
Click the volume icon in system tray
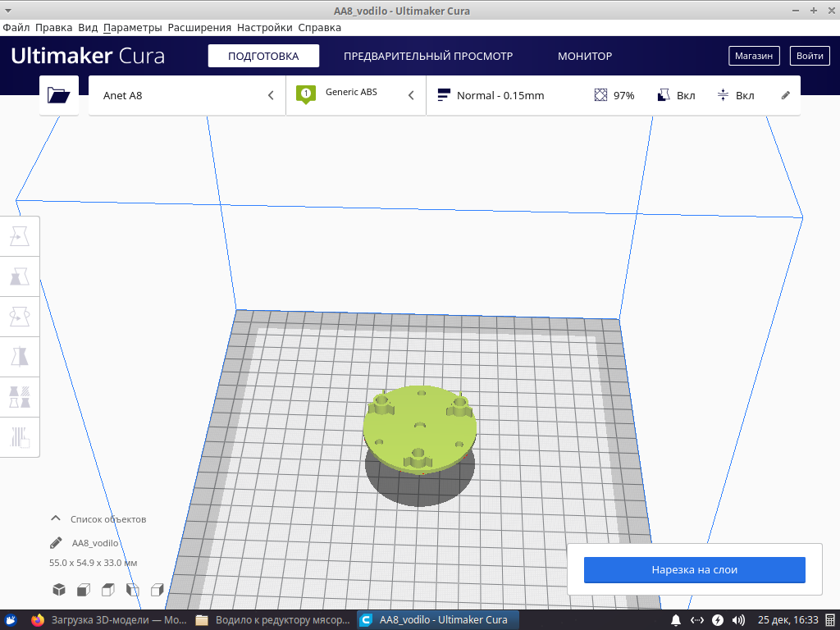tap(738, 620)
